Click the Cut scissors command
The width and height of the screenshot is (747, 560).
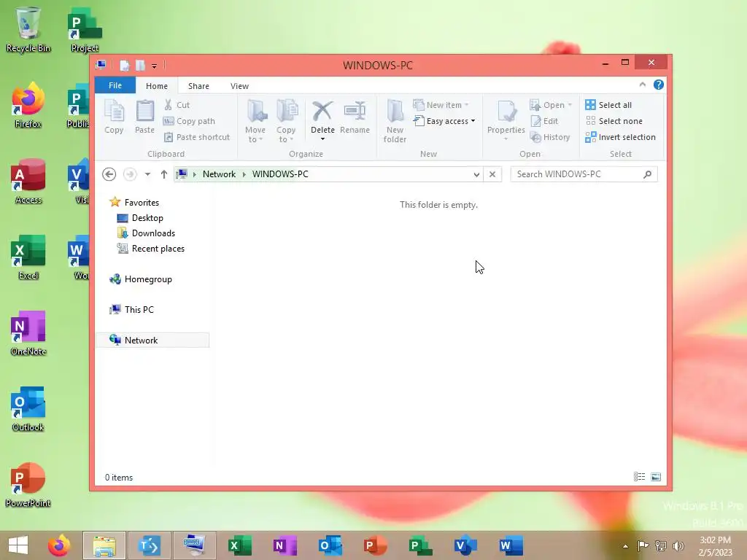(177, 105)
